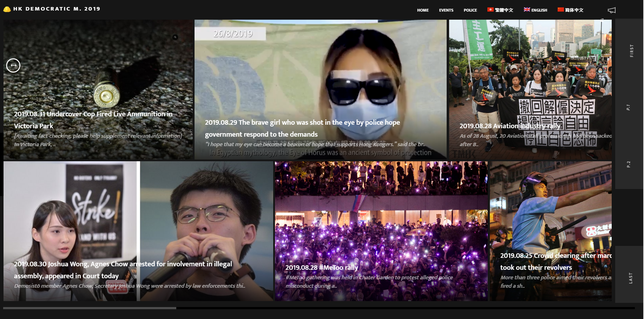Click 'In Egyptian mythology' subtitle text

(x=321, y=152)
